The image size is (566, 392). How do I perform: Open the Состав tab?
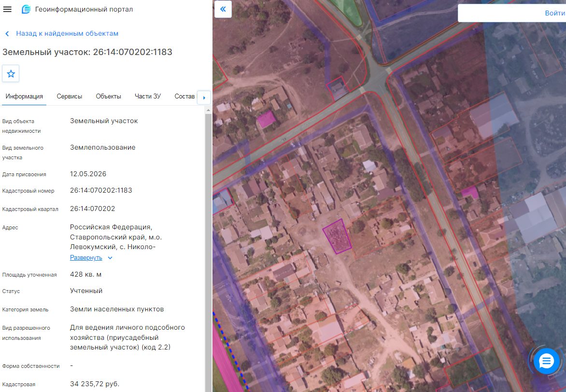pyautogui.click(x=184, y=97)
